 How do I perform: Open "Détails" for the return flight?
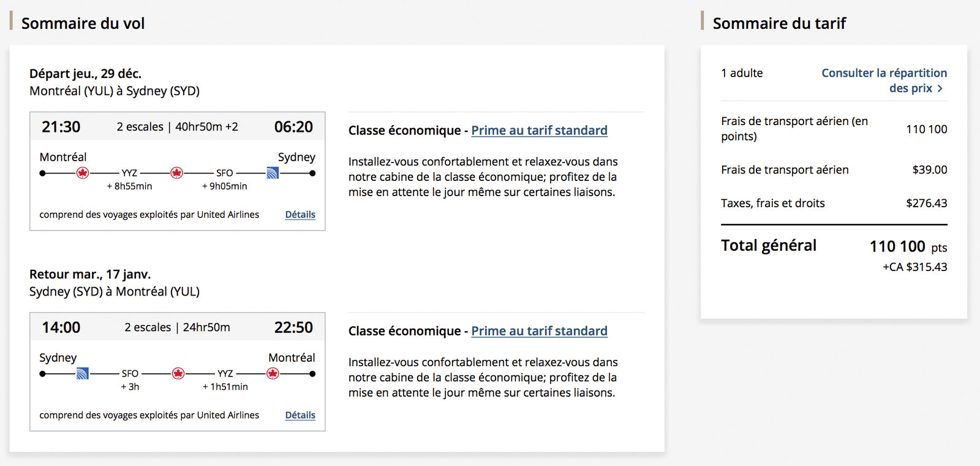(x=300, y=415)
